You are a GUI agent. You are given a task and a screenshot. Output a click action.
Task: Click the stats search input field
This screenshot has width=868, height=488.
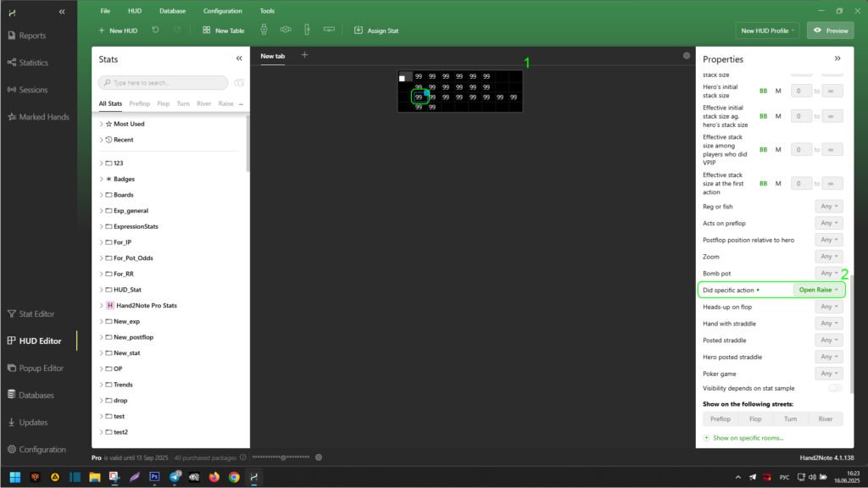point(165,83)
